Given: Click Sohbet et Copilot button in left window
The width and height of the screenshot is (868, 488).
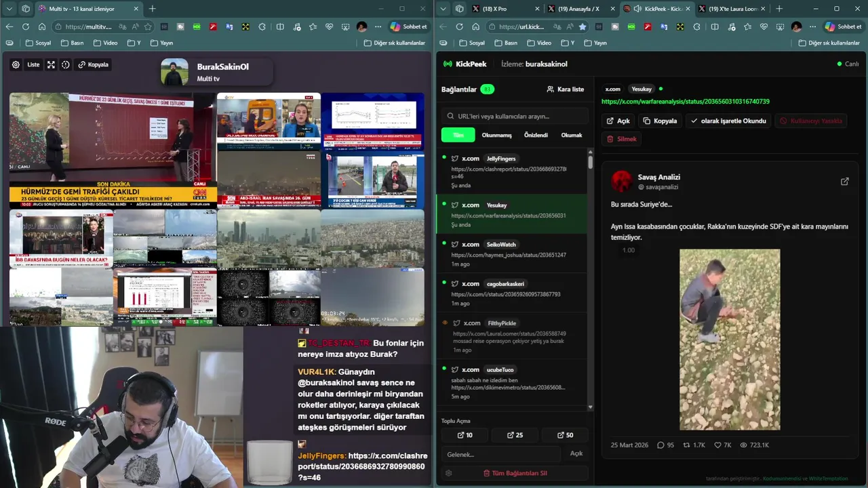Looking at the screenshot, I should coord(408,26).
